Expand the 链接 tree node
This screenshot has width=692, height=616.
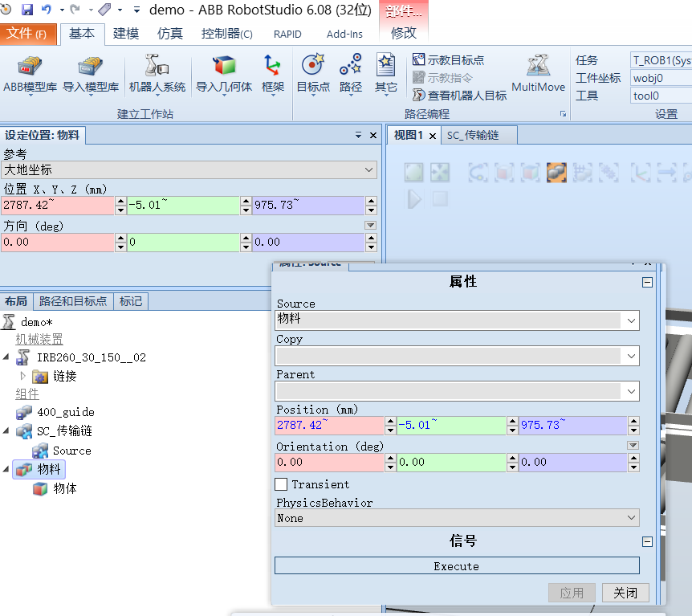click(23, 376)
